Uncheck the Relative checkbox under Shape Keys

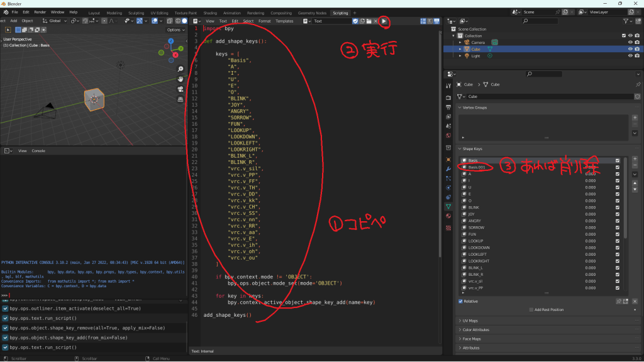coord(460,302)
